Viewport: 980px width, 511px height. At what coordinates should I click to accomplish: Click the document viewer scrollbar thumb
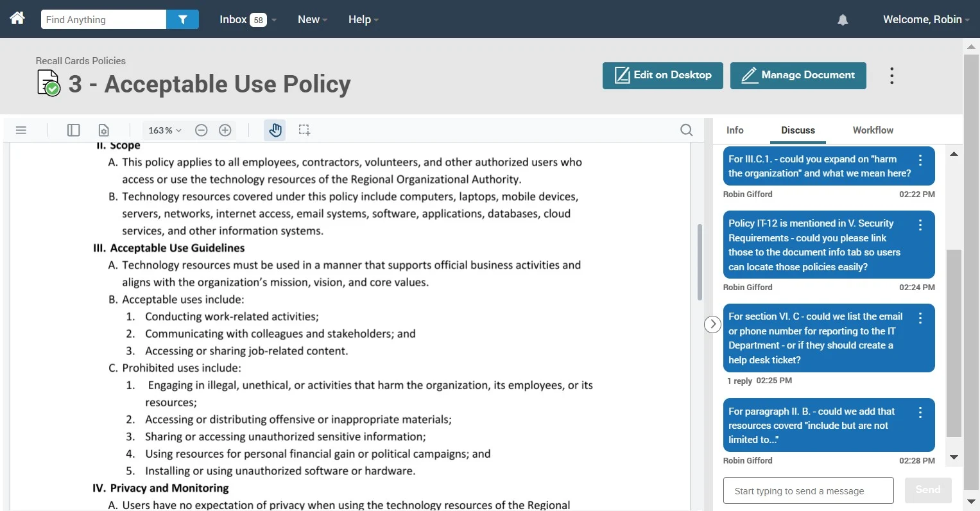[x=700, y=262]
